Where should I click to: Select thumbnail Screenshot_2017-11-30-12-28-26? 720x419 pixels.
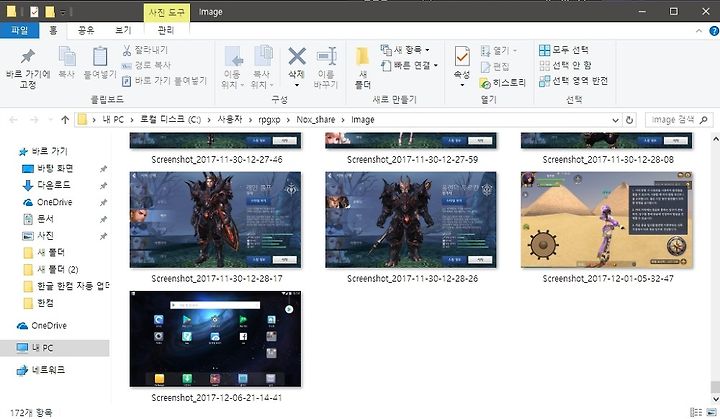(x=411, y=220)
